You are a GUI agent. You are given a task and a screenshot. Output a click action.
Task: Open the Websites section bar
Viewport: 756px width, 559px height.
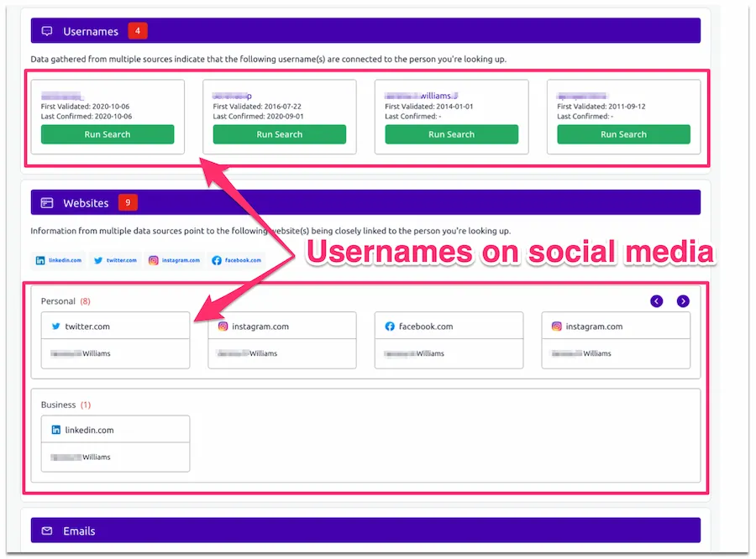click(x=365, y=202)
